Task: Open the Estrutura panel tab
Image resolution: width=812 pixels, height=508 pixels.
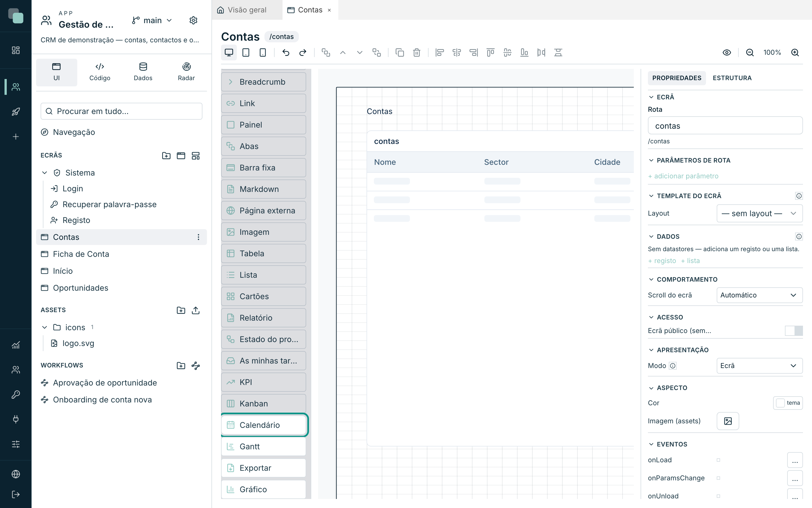Action: (732, 78)
